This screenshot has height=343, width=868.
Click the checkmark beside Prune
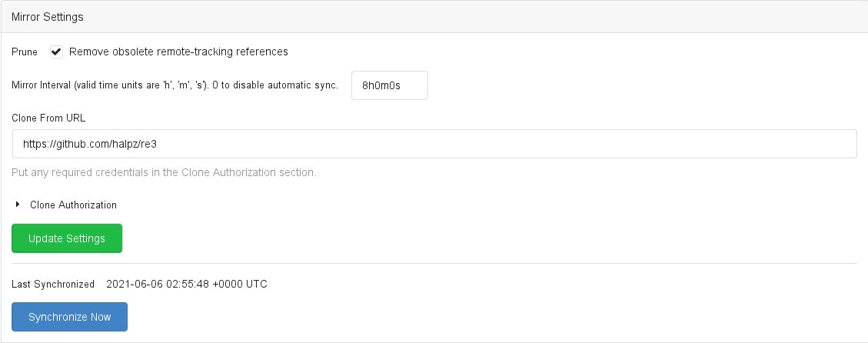[56, 52]
